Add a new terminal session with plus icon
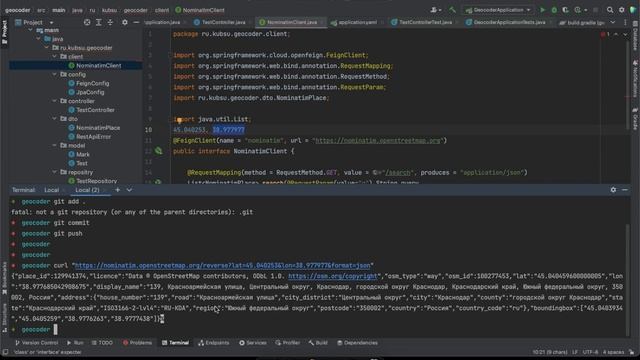Screen dimensions: 640x360 pos(118,190)
